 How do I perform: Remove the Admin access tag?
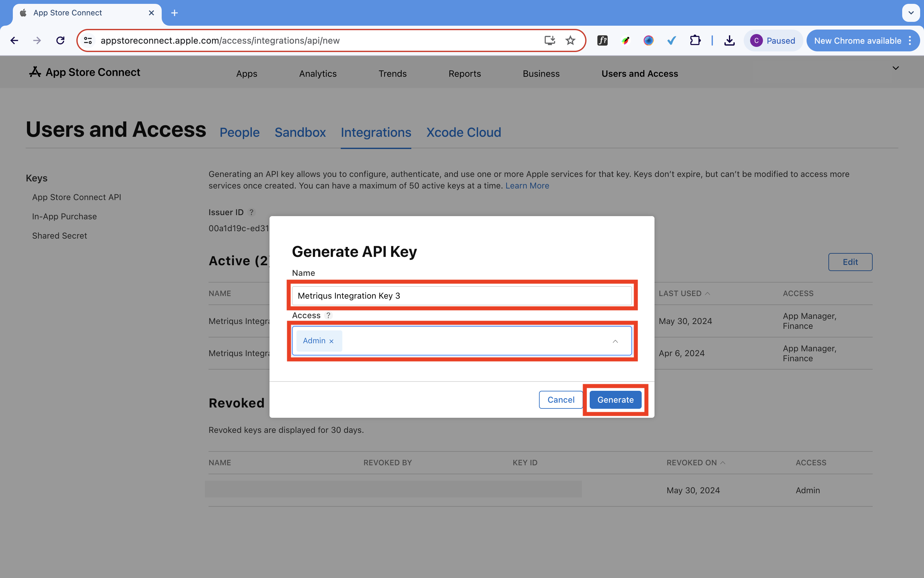click(331, 341)
